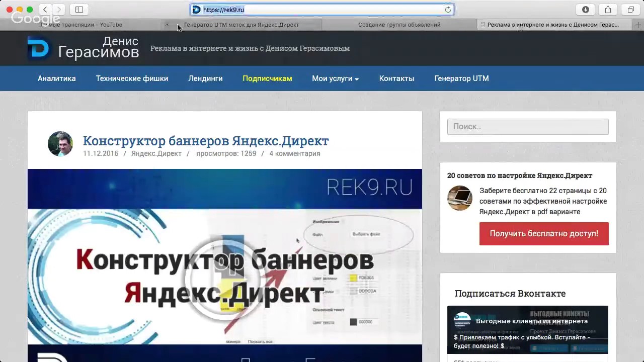Open Подписчикам menu item

point(267,78)
